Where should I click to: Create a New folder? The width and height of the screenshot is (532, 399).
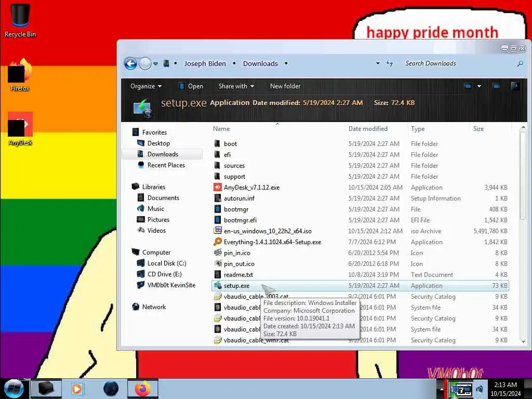coord(285,86)
